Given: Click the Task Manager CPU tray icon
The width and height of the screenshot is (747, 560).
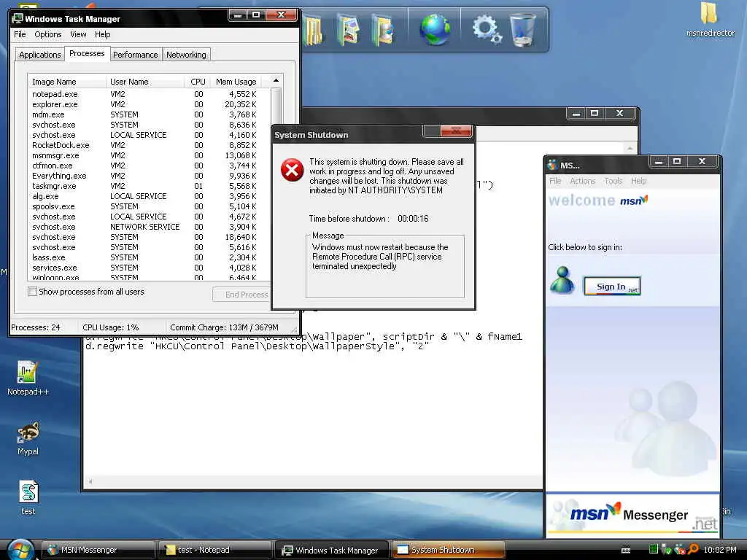Looking at the screenshot, I should point(654,550).
